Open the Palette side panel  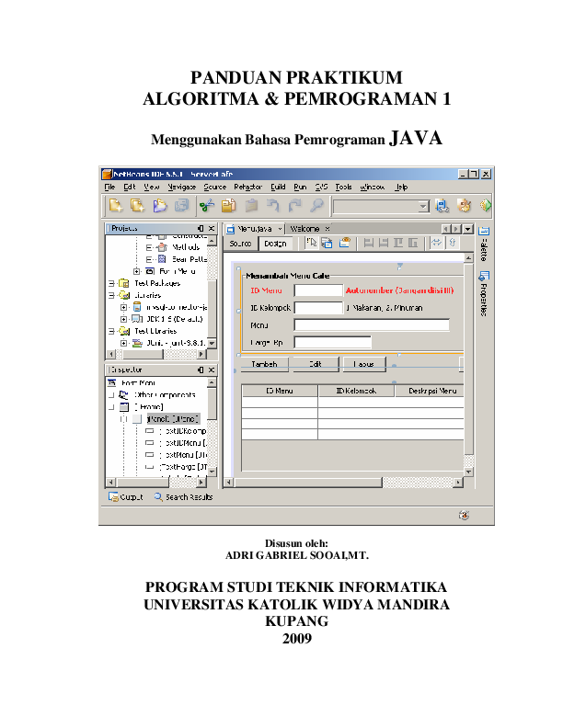point(483,244)
